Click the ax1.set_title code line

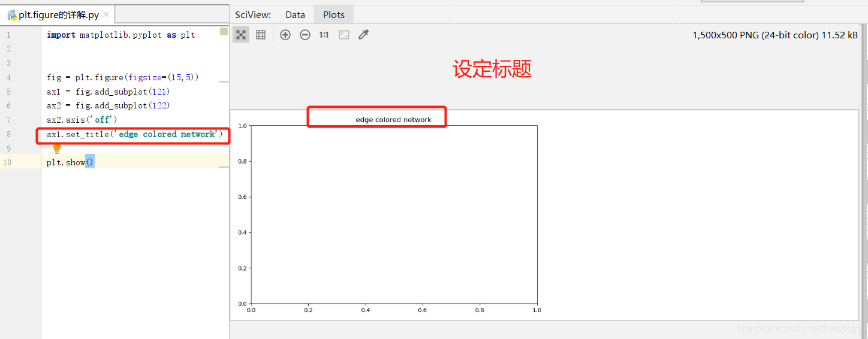(x=135, y=134)
